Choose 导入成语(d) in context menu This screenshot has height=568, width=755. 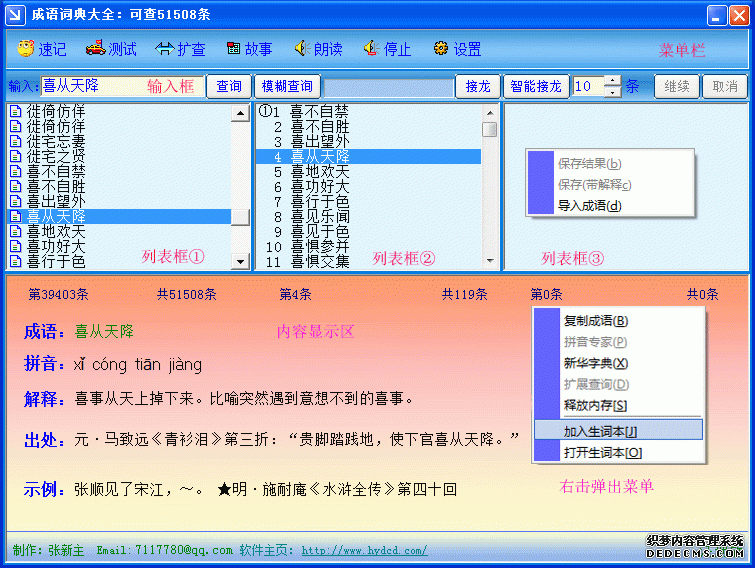click(610, 206)
